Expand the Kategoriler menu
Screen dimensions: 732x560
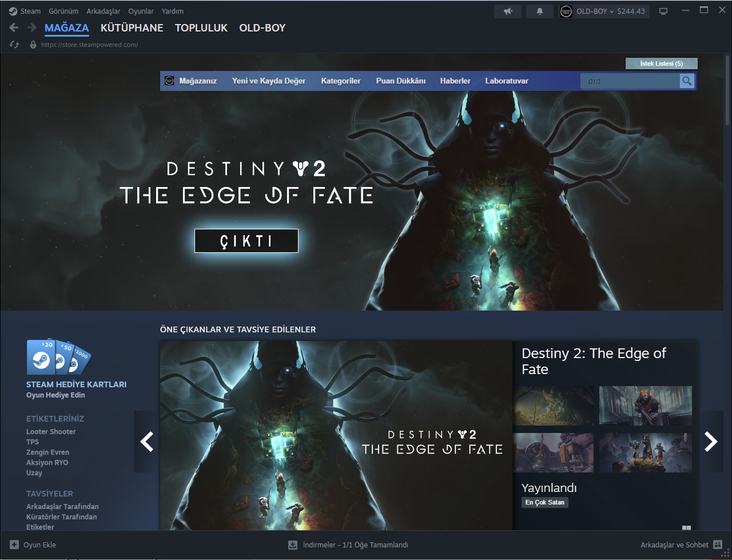341,81
